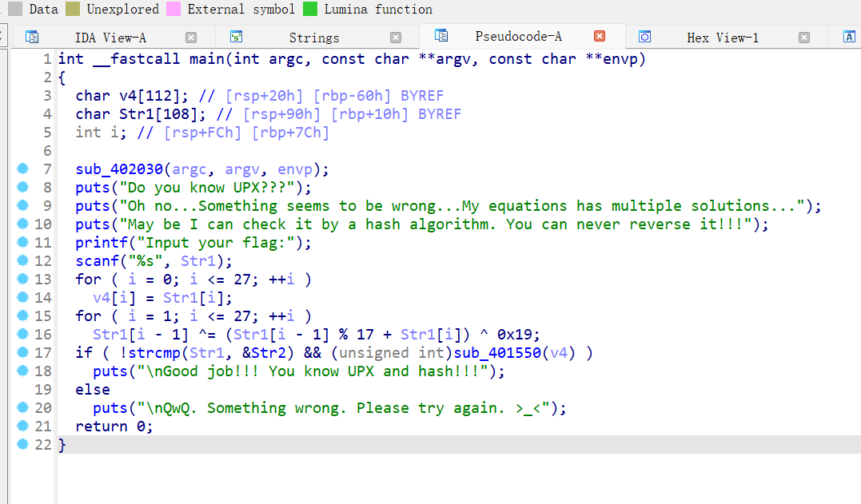
Task: Toggle breakpoint dot on line 16
Action: (x=22, y=334)
